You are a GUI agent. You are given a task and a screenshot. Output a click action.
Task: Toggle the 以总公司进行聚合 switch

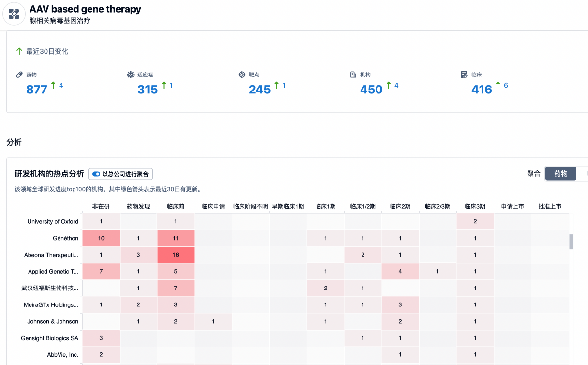(x=96, y=174)
